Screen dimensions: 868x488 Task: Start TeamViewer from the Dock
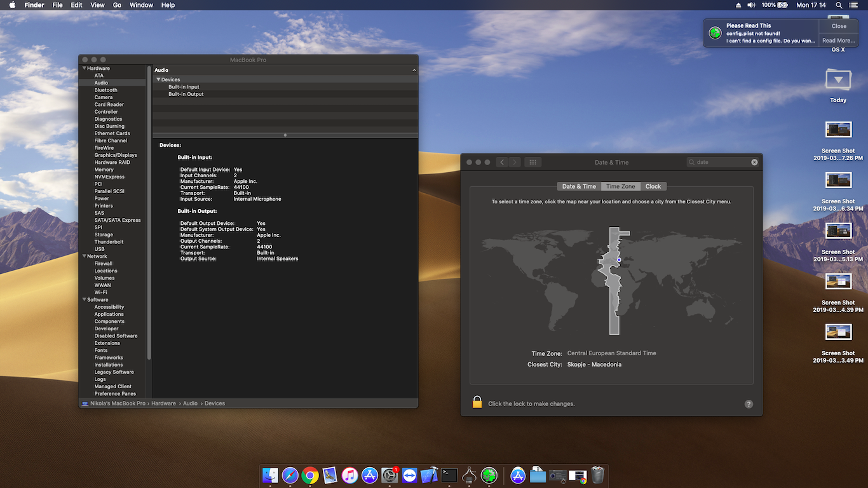[410, 475]
